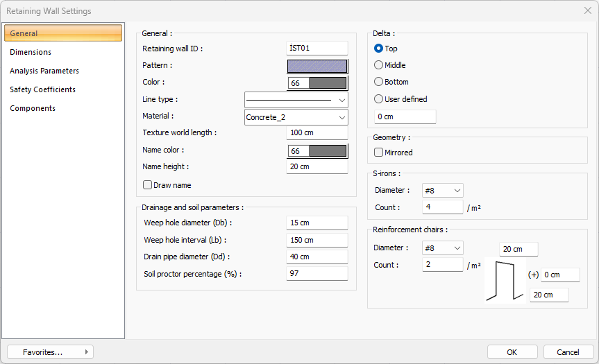The image size is (599, 364).
Task: Click the Retaining wall ID field
Action: (317, 49)
